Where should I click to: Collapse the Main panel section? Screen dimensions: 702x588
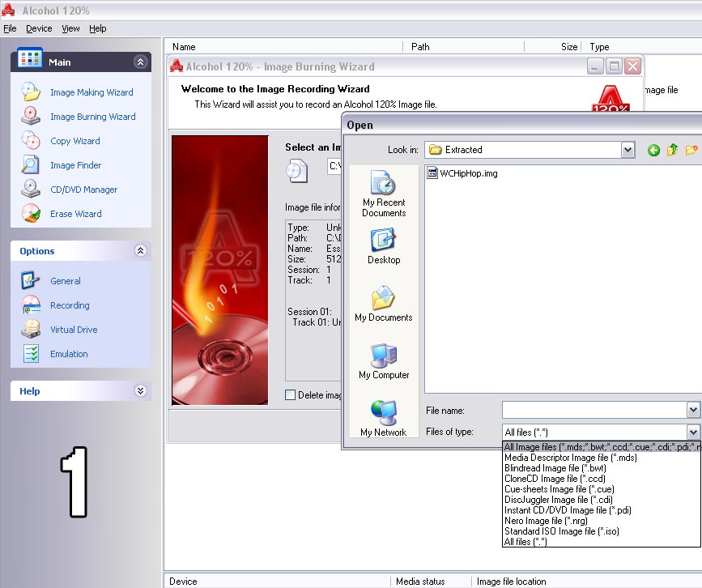pos(140,62)
